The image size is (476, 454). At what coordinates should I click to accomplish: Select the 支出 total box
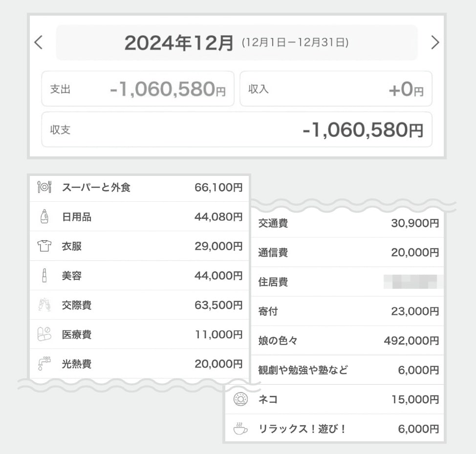click(x=138, y=89)
